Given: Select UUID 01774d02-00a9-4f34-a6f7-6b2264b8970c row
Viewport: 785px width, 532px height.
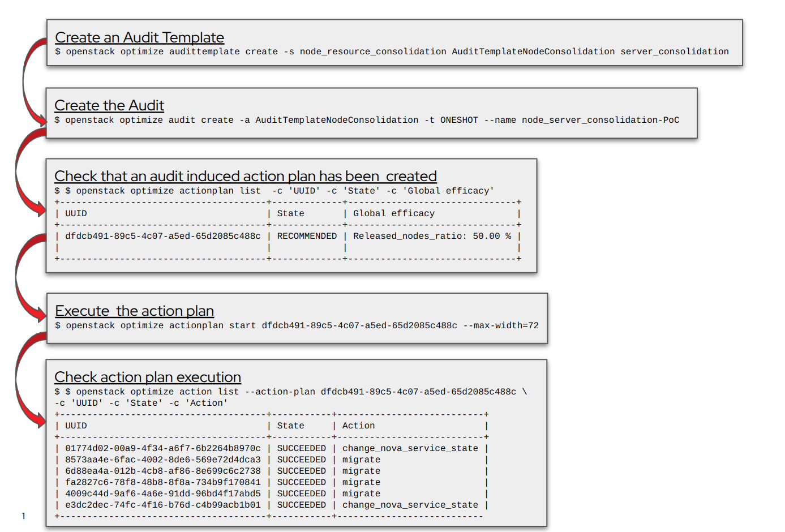Looking at the screenshot, I should pos(162,448).
